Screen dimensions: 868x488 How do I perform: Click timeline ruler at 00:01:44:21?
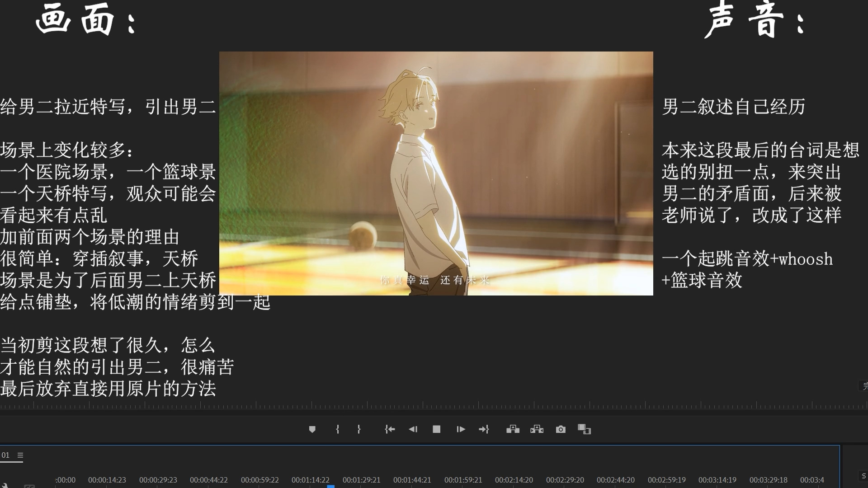point(412,480)
